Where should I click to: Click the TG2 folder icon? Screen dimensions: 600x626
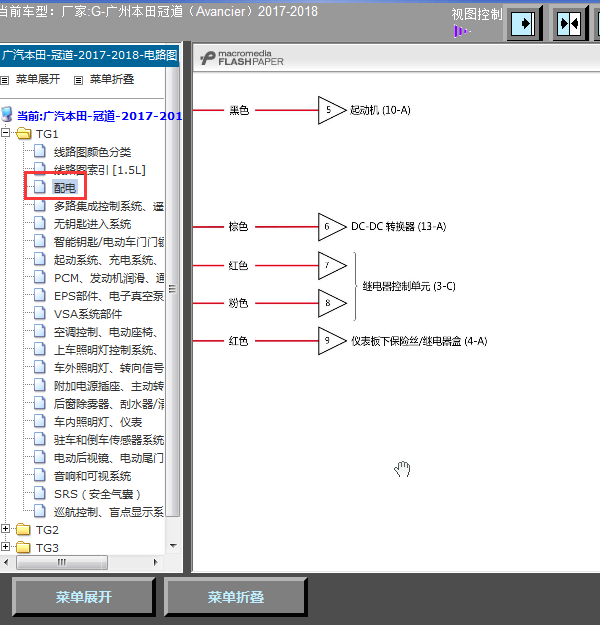(23, 530)
